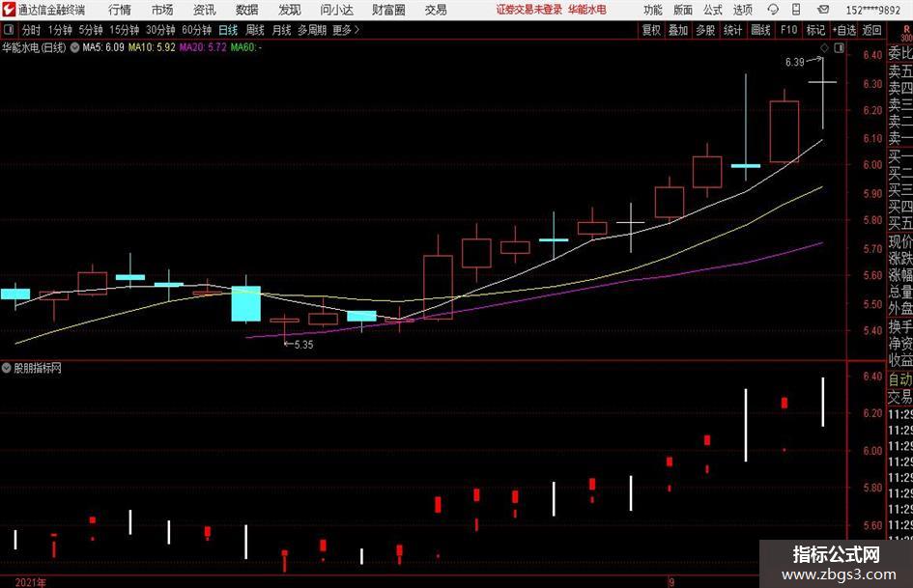
Task: Select the 日线 daily period
Action: pos(228,30)
